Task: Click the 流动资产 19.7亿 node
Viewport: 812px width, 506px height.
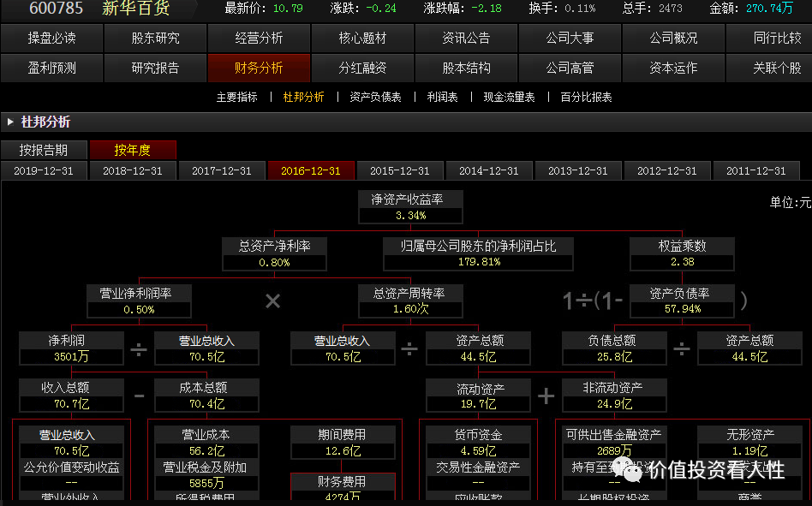Action: point(479,396)
